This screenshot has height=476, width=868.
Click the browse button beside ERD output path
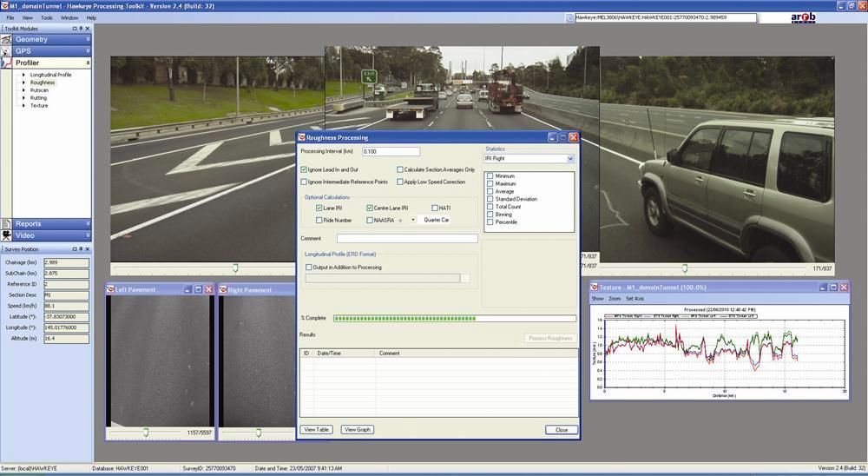(465, 278)
